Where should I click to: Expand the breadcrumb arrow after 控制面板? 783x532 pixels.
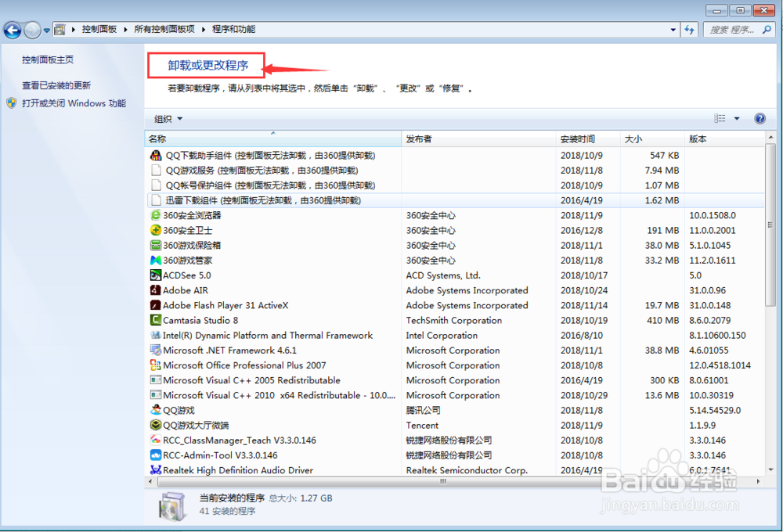124,30
